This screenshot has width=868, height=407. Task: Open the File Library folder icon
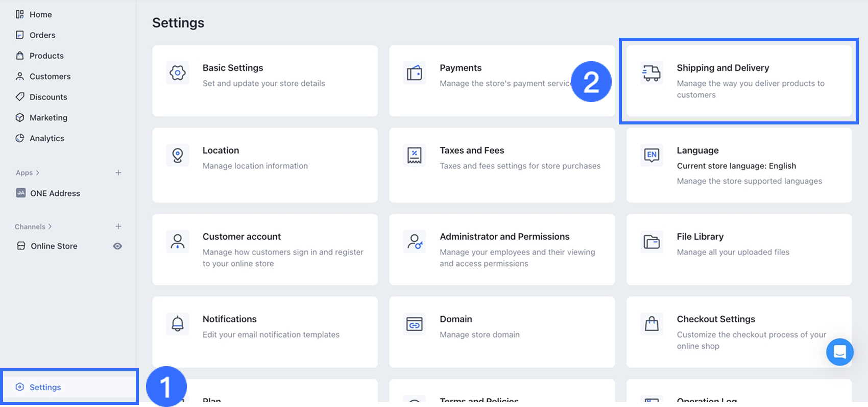652,241
